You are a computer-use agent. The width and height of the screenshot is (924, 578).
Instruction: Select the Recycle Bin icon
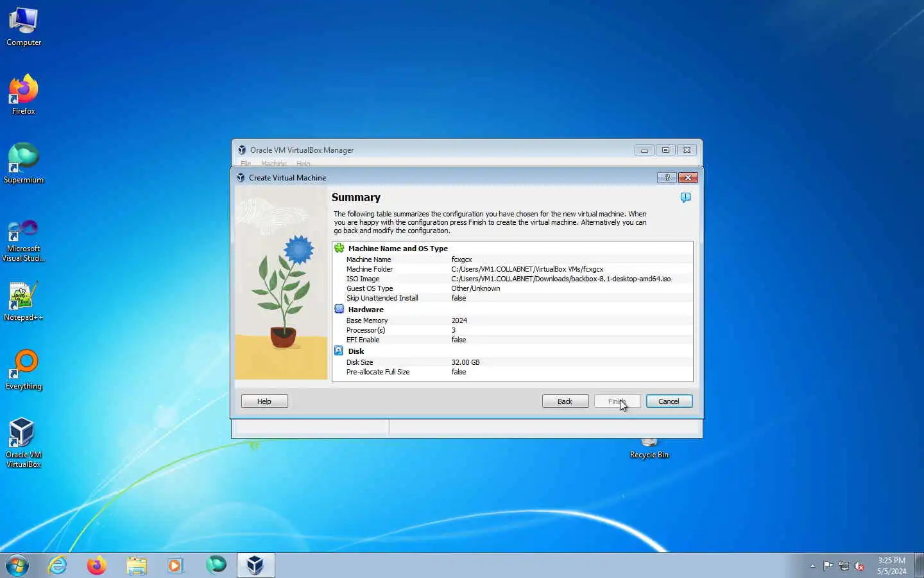click(x=649, y=449)
